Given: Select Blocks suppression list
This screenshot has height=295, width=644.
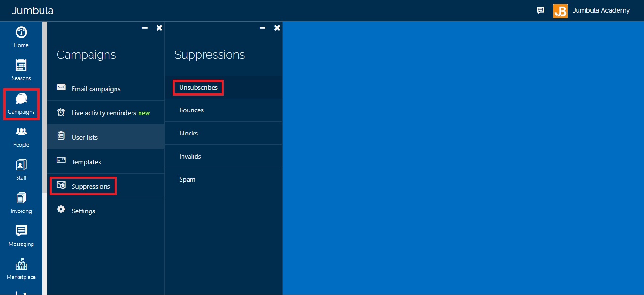Looking at the screenshot, I should pos(223,133).
